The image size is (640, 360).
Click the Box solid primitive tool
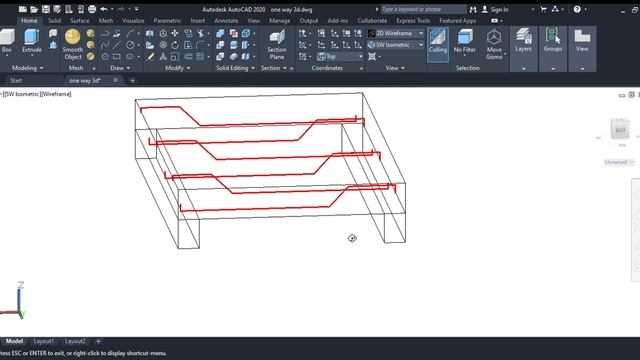tap(7, 41)
